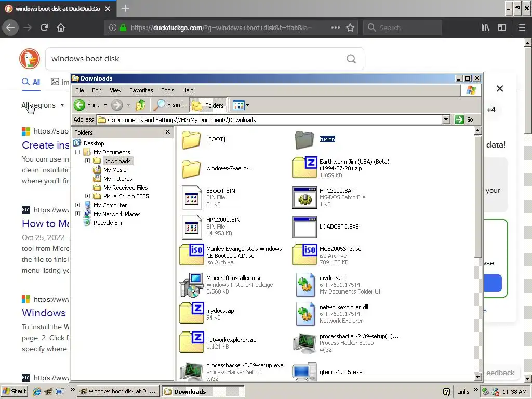Select the windows-7-aero-1 folder icon
This screenshot has width=532, height=399.
coord(191,169)
